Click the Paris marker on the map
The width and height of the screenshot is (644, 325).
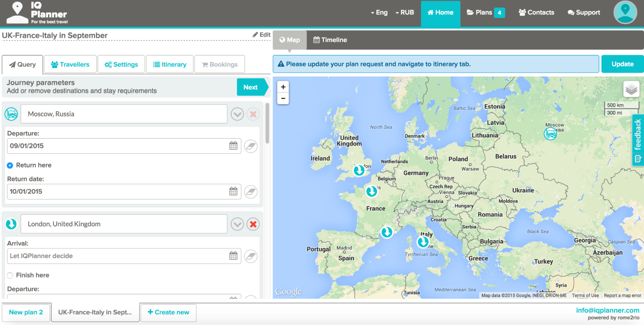tap(371, 191)
